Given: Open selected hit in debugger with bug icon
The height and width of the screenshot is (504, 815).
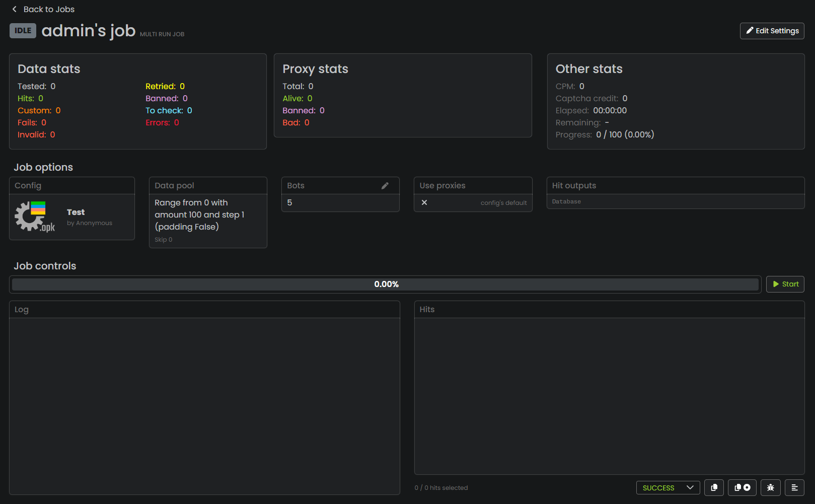Looking at the screenshot, I should click(770, 487).
